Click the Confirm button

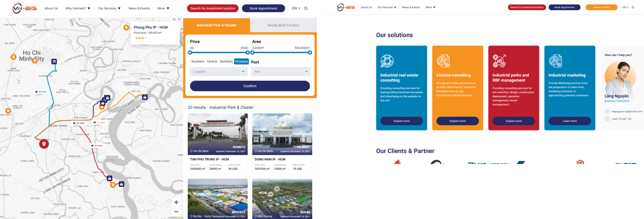250,86
